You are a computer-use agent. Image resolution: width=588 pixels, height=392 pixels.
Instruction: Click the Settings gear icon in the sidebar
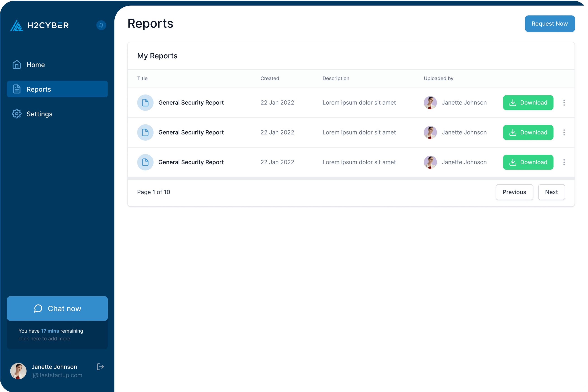(x=17, y=114)
